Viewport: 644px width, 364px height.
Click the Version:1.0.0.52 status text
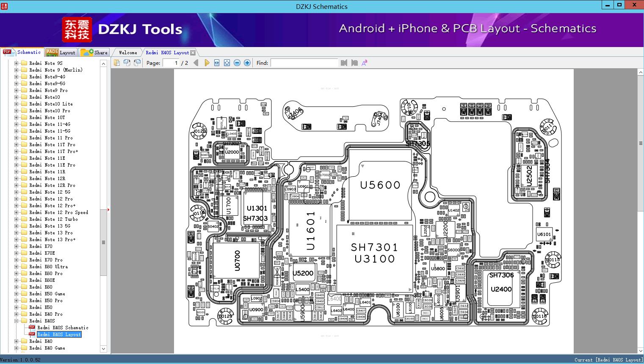tap(21, 360)
